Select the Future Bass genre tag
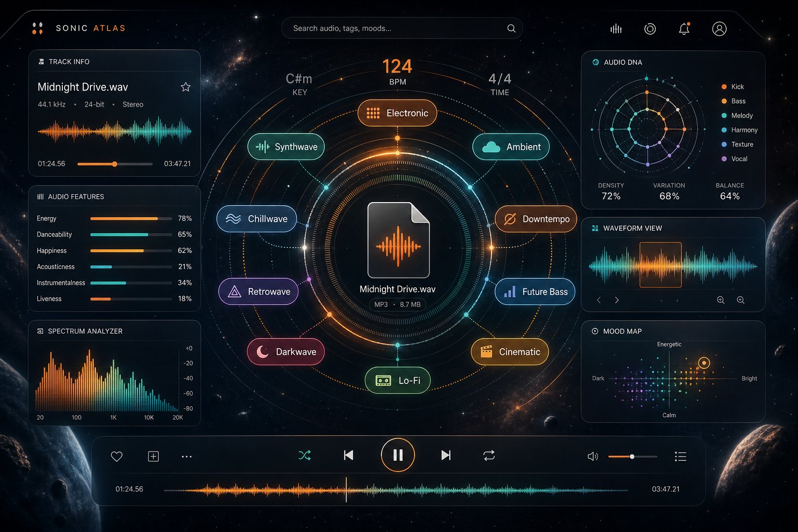798x532 pixels. [535, 291]
